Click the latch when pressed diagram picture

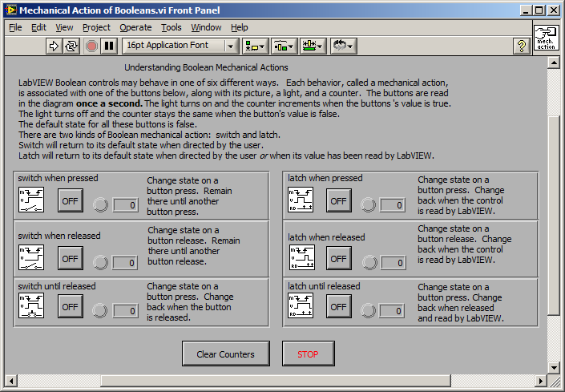[x=301, y=200]
